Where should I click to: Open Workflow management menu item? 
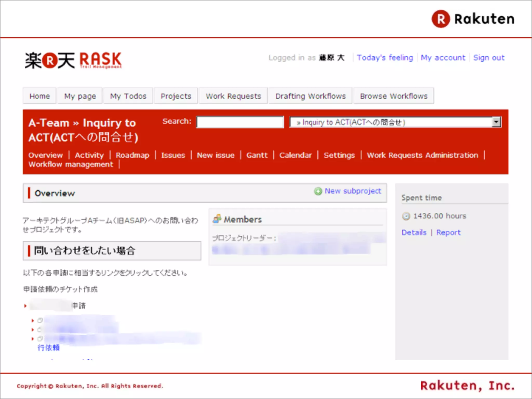(x=71, y=164)
